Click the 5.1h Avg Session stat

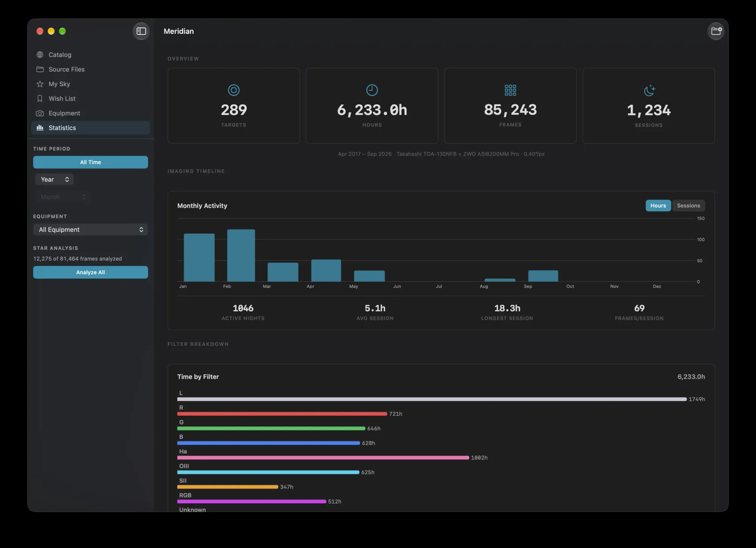coord(375,308)
